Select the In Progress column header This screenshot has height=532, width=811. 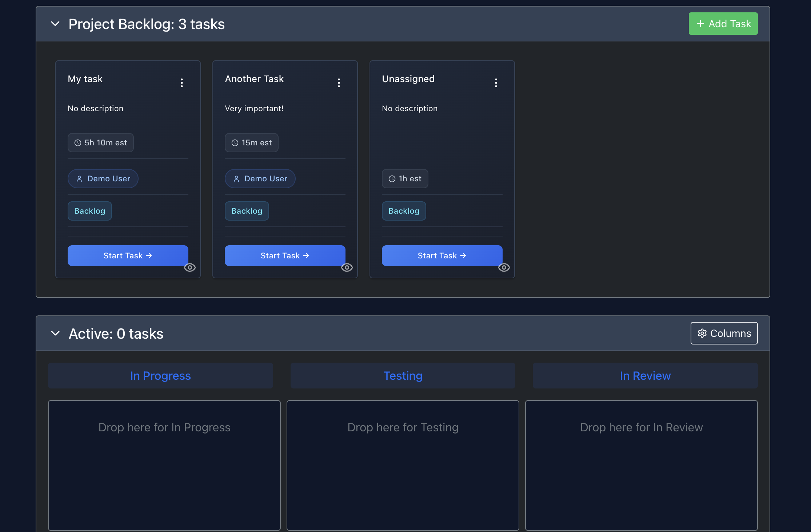[x=160, y=375]
